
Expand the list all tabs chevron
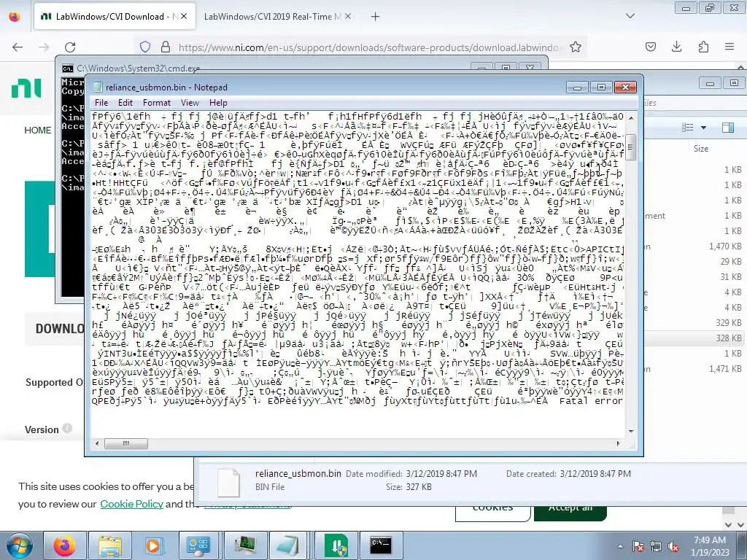630,17
